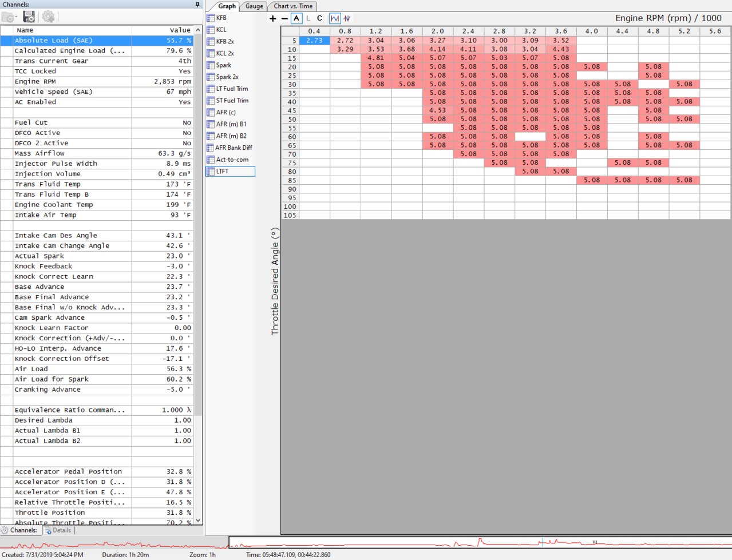Image resolution: width=732 pixels, height=560 pixels.
Task: Select the Details bottom tab
Action: pyautogui.click(x=58, y=530)
